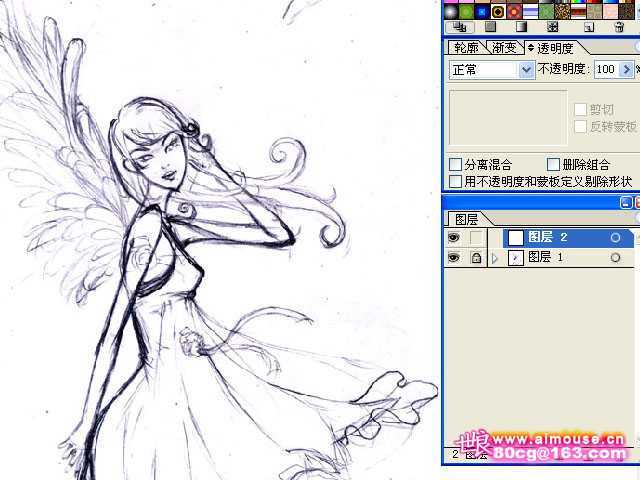Pick the leopard-spot pattern swatch
This screenshot has width=640, height=480.
pyautogui.click(x=562, y=11)
